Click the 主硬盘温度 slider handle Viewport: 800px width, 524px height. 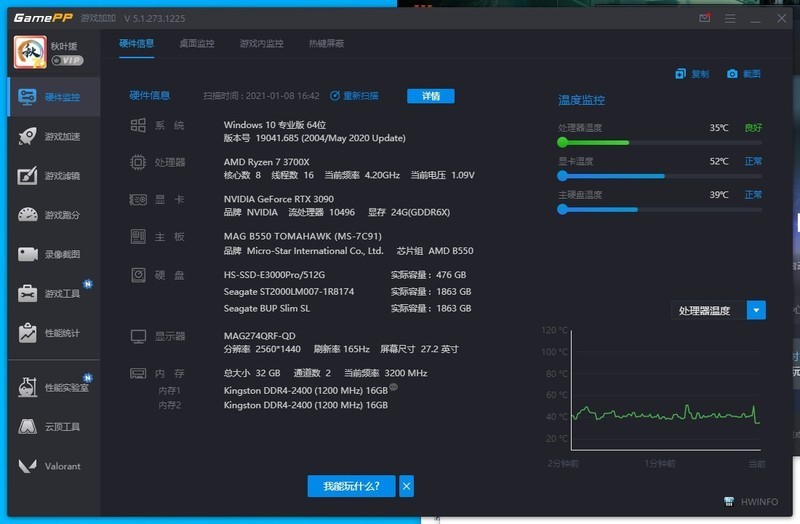[563, 209]
